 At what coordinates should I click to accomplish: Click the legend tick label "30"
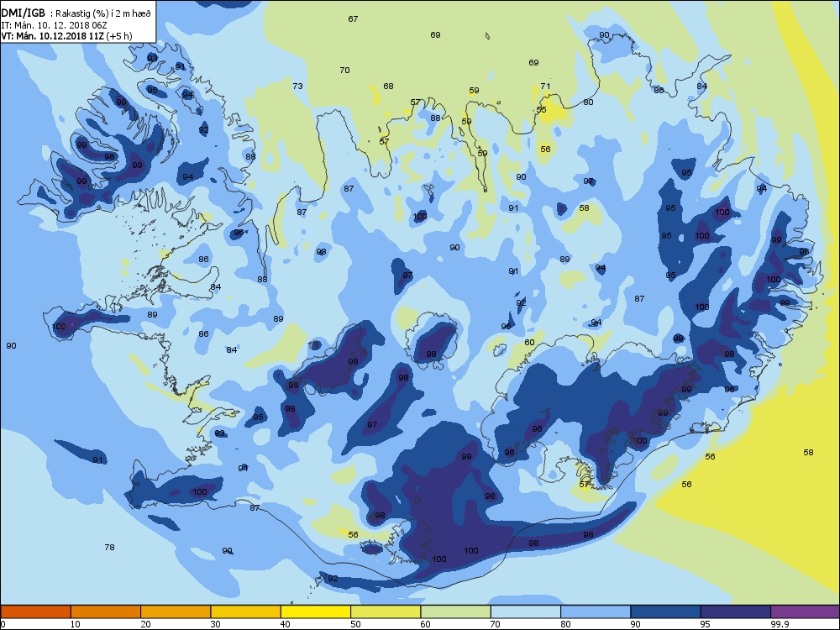215,624
